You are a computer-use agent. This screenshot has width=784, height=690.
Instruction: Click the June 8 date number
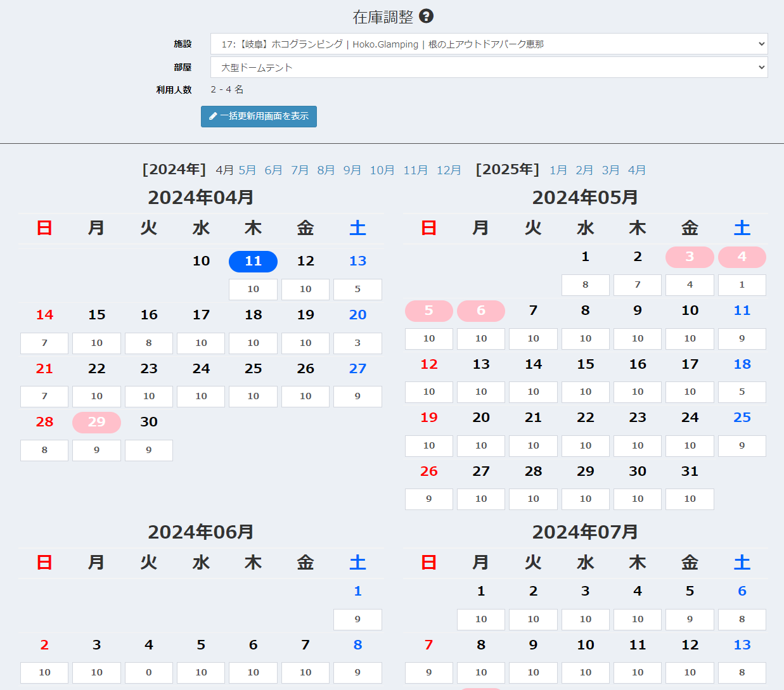(357, 645)
